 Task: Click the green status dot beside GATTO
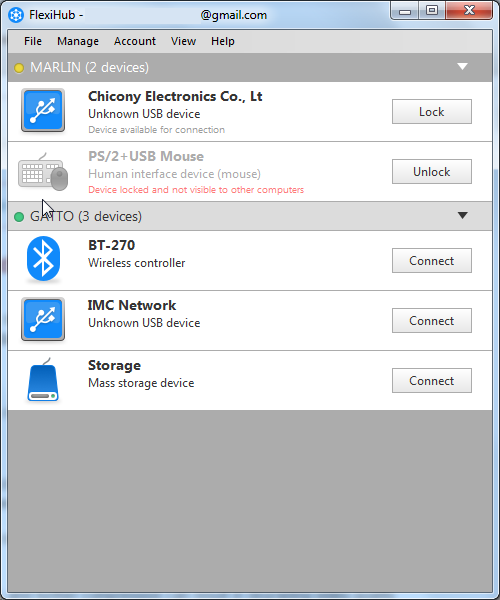point(19,217)
